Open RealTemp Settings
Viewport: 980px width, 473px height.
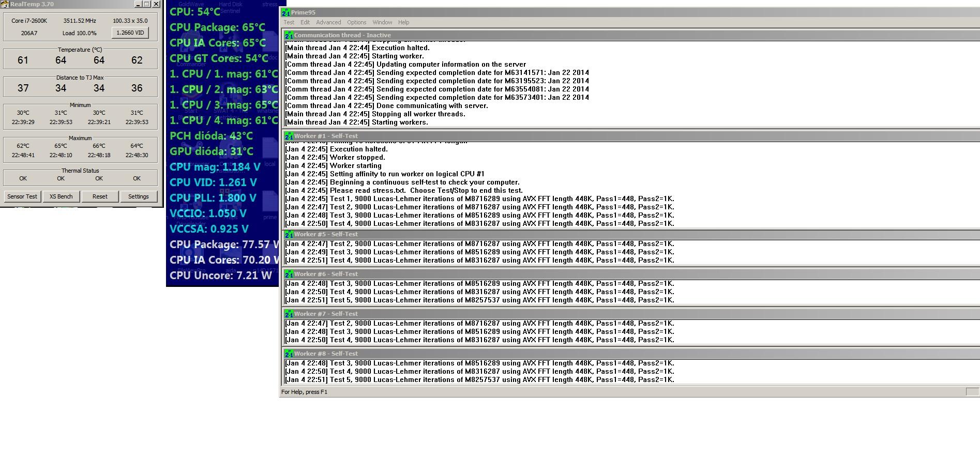[138, 196]
